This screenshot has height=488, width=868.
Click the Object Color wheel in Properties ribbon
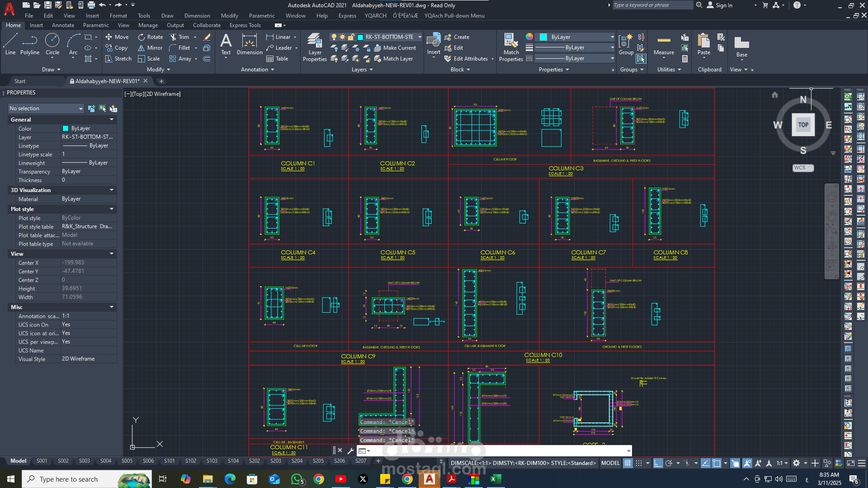pyautogui.click(x=529, y=37)
